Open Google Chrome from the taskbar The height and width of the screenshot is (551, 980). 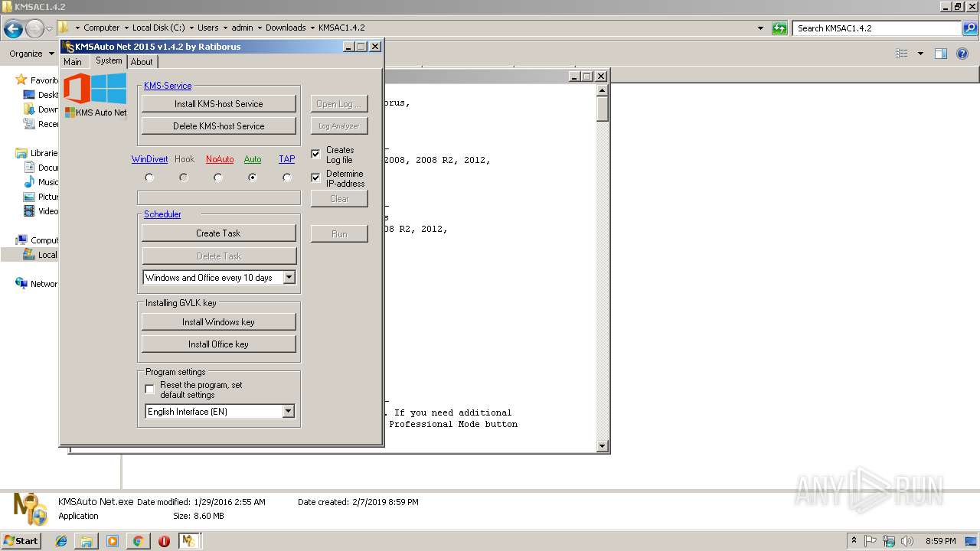(x=138, y=541)
